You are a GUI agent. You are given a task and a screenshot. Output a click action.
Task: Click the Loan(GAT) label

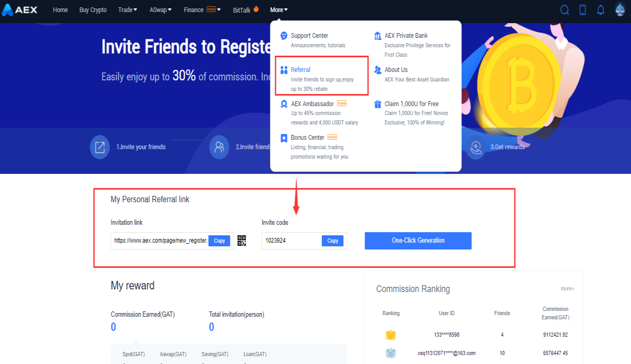255,355
